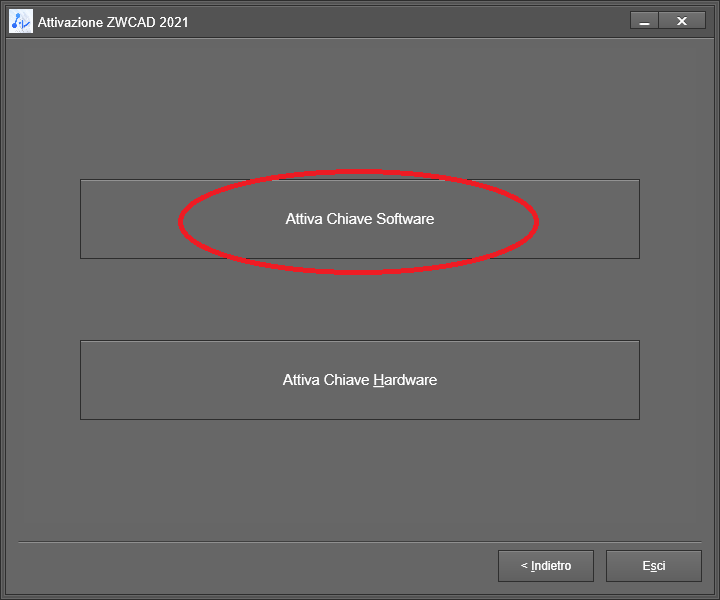This screenshot has width=720, height=600.
Task: Select the software key activation option
Action: tap(360, 219)
